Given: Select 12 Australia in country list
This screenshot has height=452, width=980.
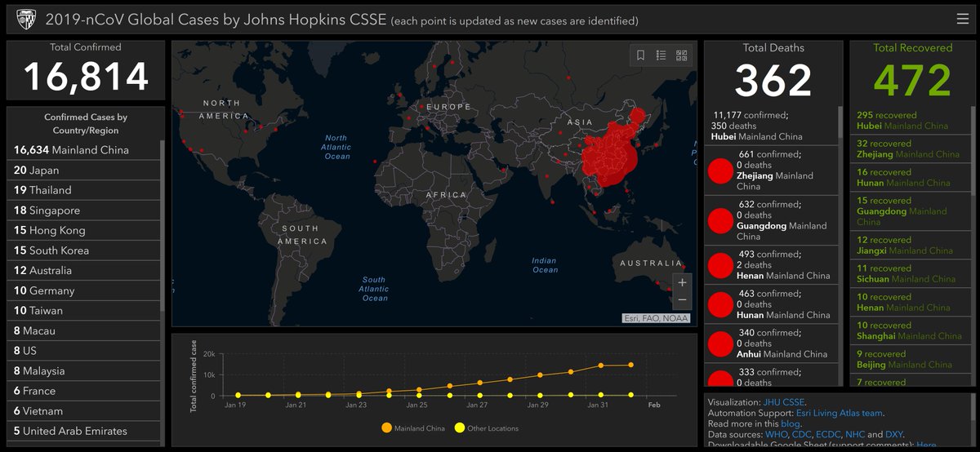Looking at the screenshot, I should (x=82, y=270).
